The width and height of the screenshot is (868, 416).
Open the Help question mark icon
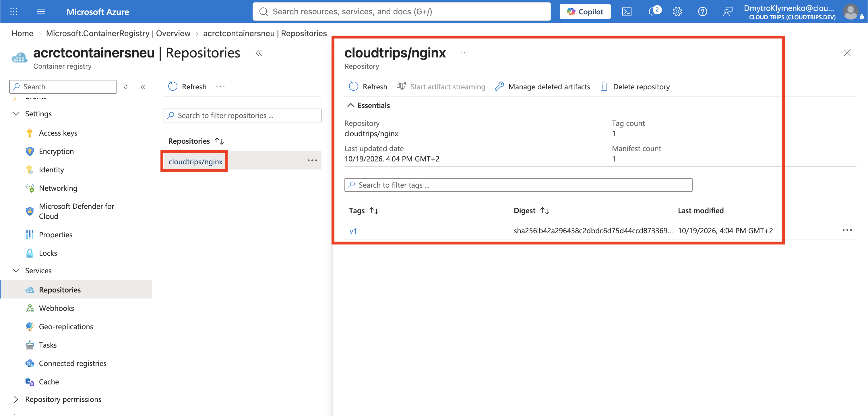(x=703, y=11)
